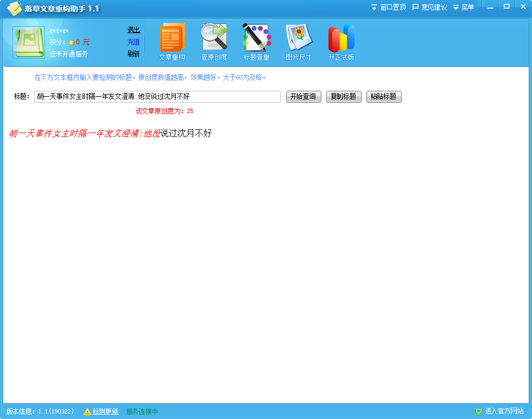Minimize the application window

click(490, 7)
